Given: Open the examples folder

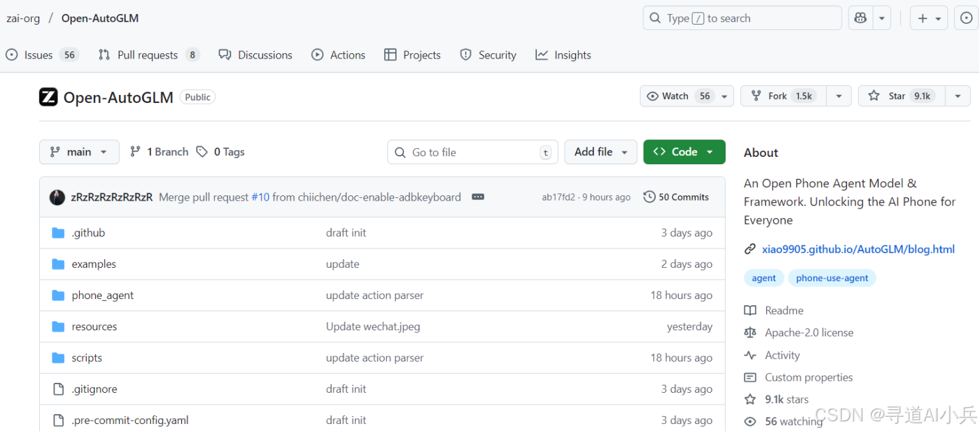Looking at the screenshot, I should (94, 264).
